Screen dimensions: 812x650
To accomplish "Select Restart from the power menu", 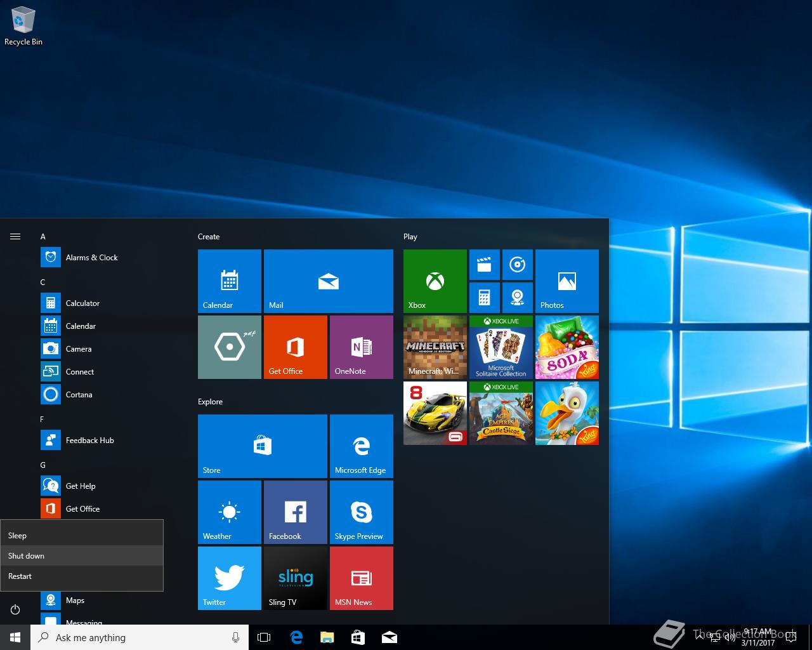I will click(82, 576).
